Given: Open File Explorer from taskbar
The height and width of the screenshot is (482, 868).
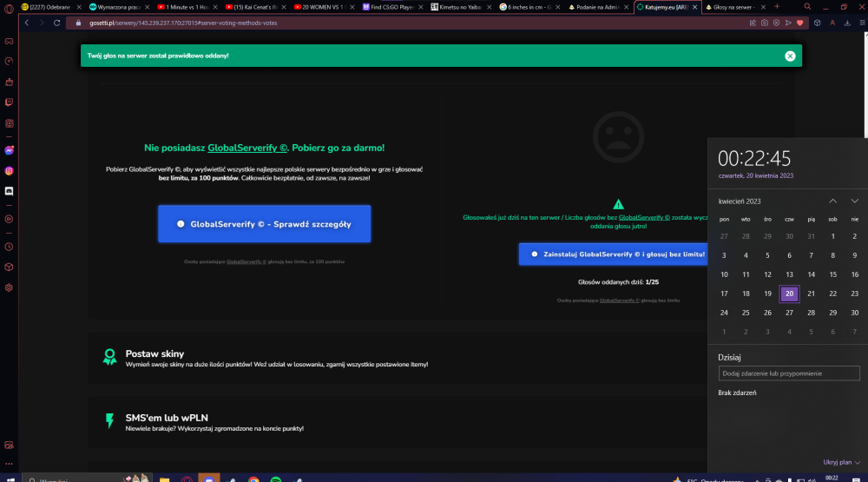Looking at the screenshot, I should [x=164, y=479].
